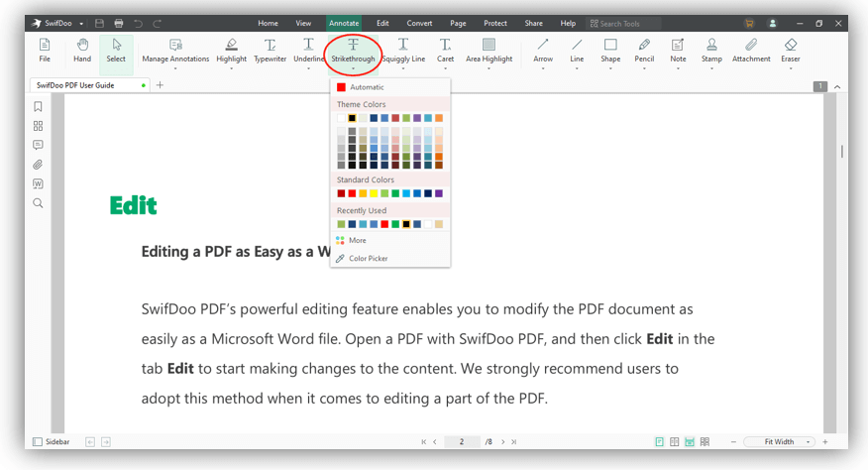Open the user account icon
868x470 pixels.
[772, 23]
